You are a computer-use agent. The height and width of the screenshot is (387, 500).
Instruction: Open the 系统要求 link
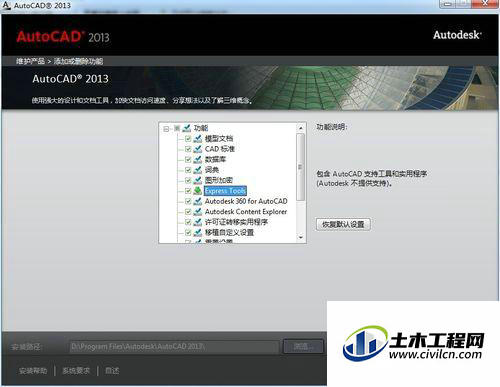tap(76, 371)
